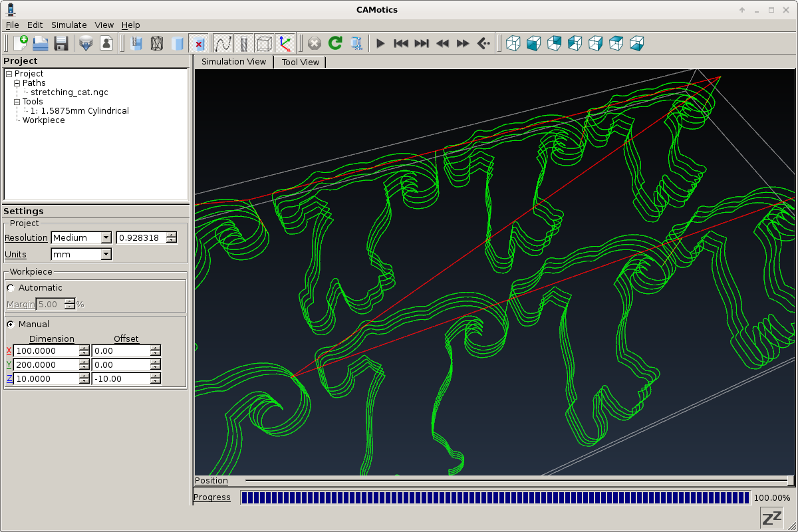Open the Resolution dropdown
This screenshot has width=798, height=532.
pyautogui.click(x=106, y=237)
